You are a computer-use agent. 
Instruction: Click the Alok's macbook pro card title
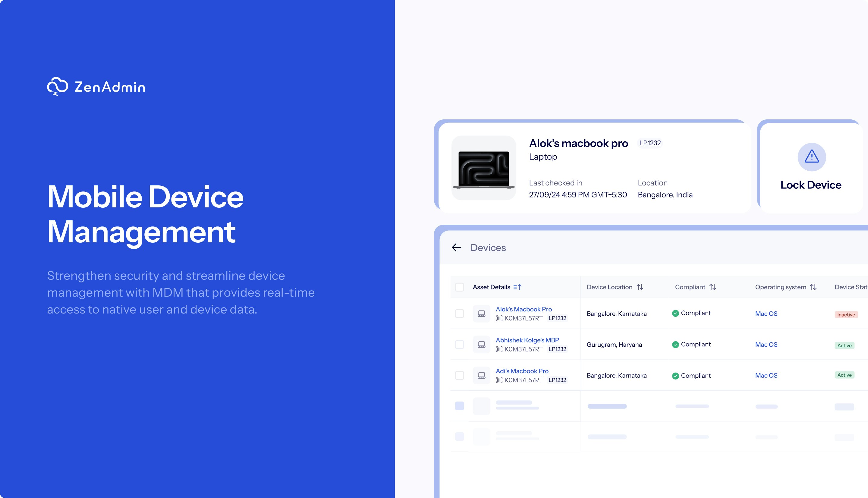pyautogui.click(x=578, y=143)
